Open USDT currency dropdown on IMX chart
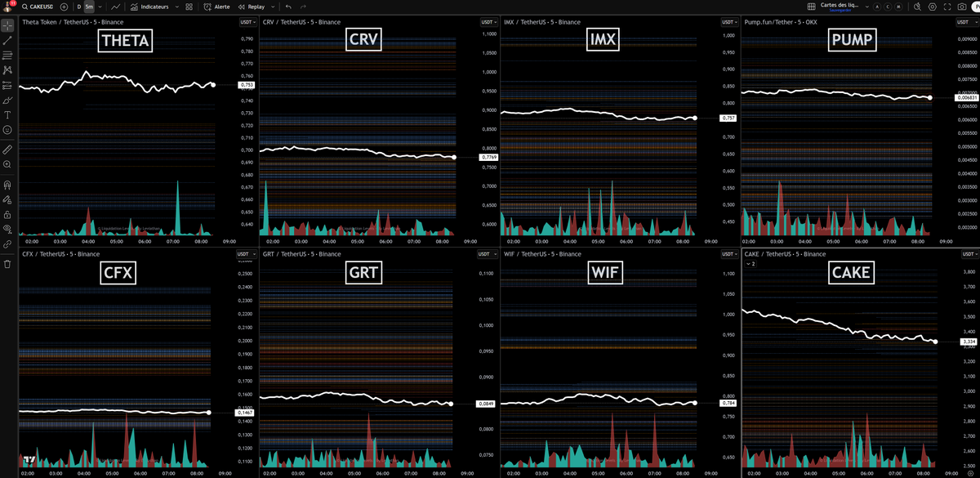 (x=728, y=22)
